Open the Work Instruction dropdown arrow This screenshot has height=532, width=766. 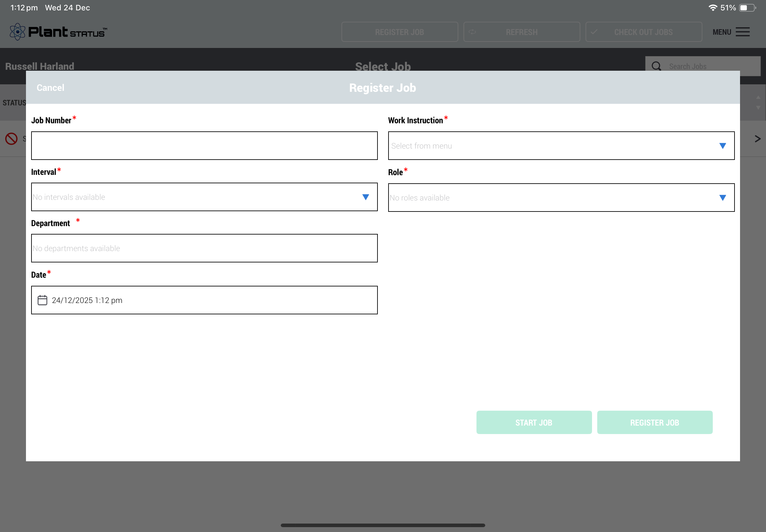722,146
